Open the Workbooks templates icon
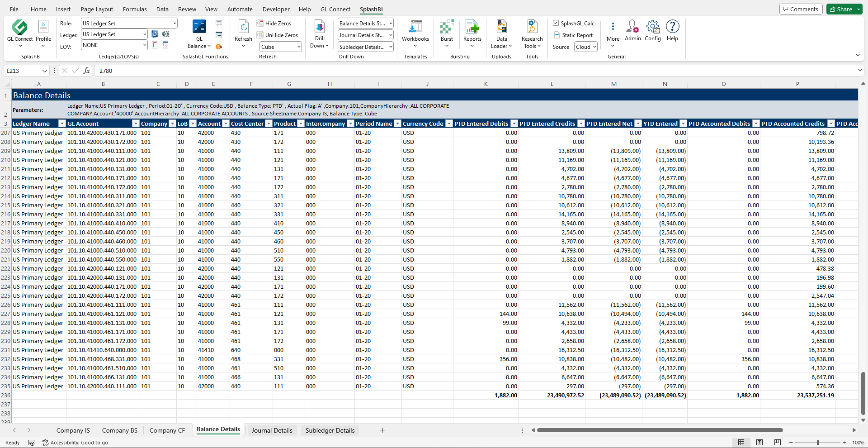This screenshot has width=868, height=448. [x=415, y=28]
